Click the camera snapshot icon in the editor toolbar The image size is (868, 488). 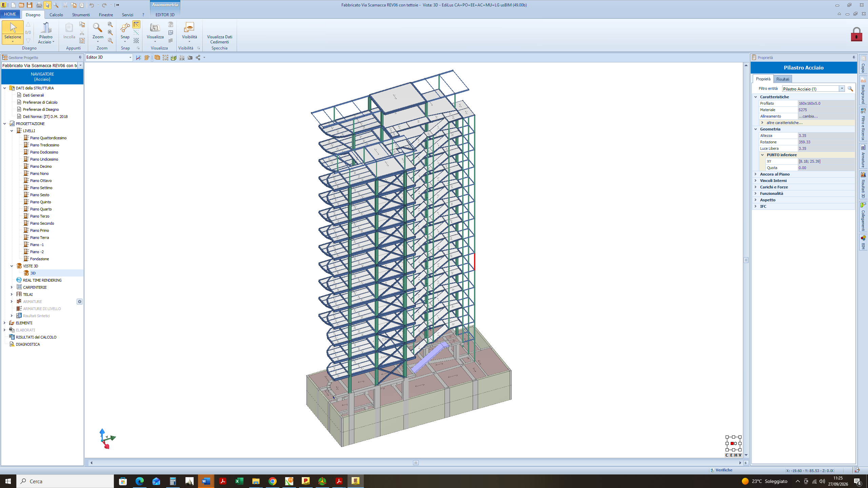190,58
